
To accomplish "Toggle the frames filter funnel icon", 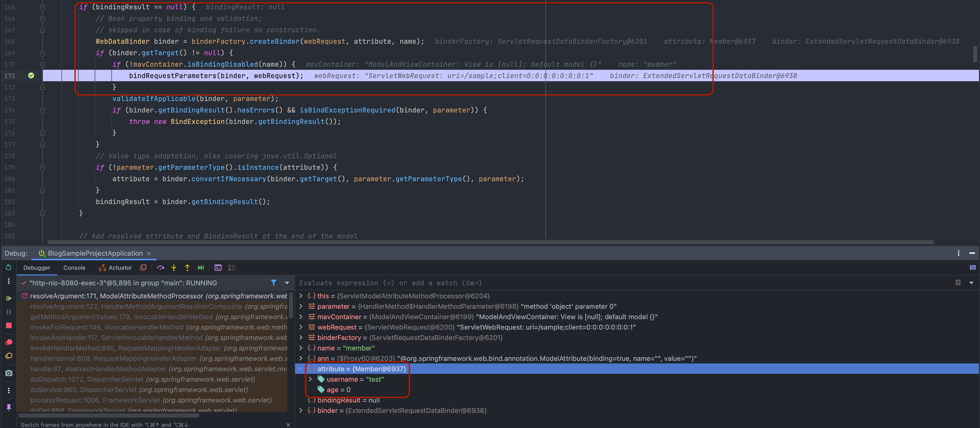I will [x=273, y=283].
